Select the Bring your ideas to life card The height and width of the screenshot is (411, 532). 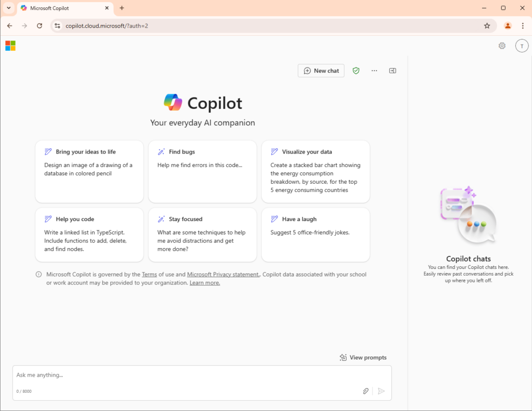pyautogui.click(x=89, y=172)
